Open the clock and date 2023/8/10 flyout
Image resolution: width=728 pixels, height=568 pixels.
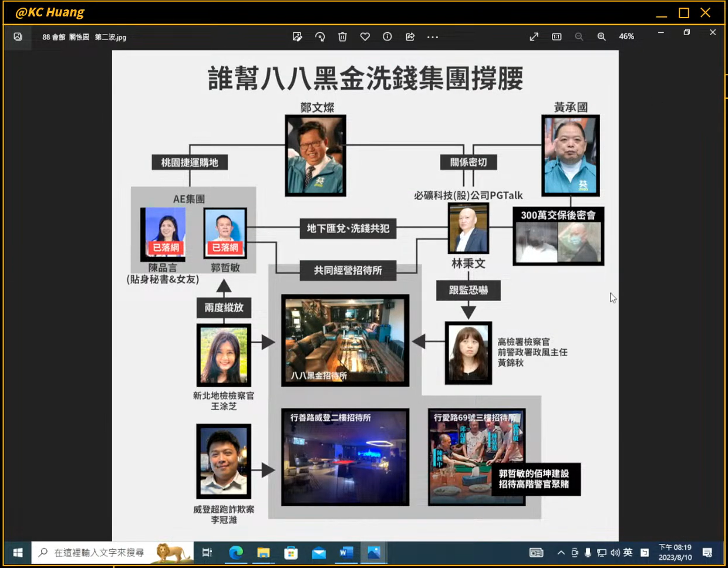click(675, 552)
